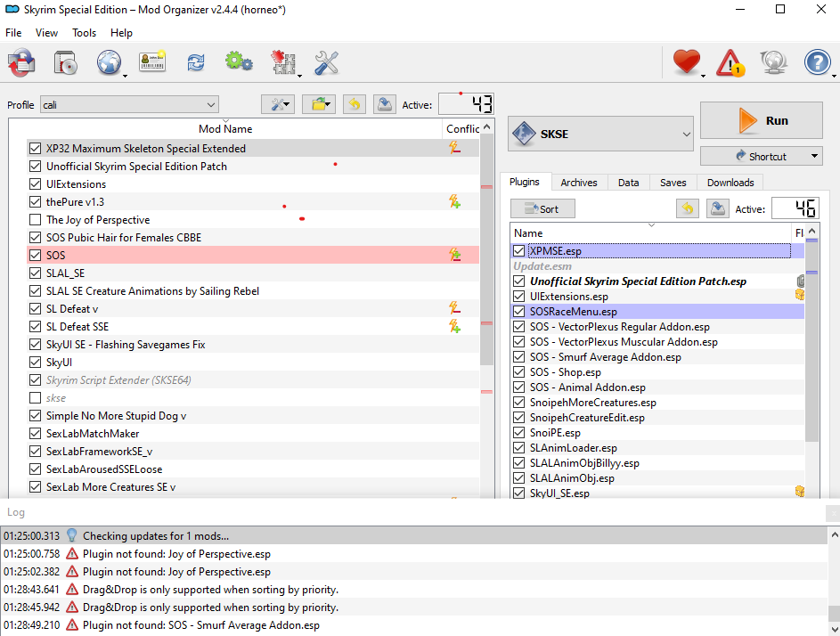Open the File menu
840x636 pixels.
(13, 33)
